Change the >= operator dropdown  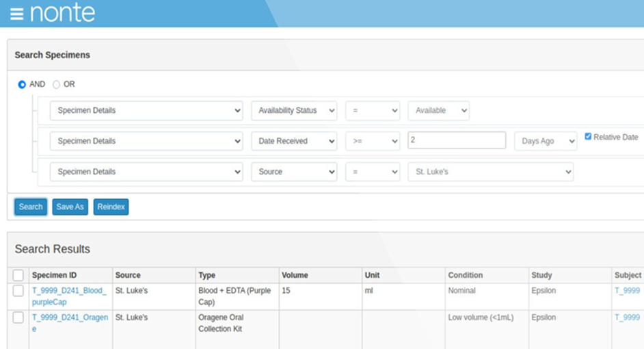(x=372, y=141)
